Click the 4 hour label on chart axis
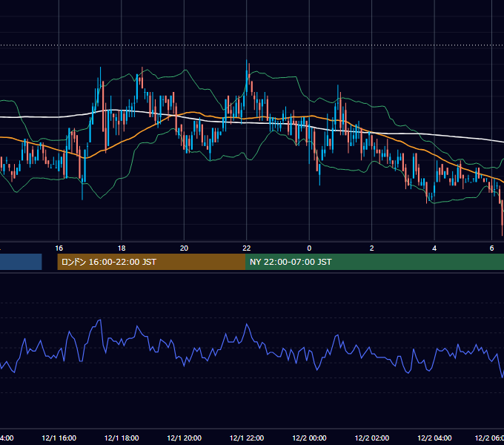 point(434,248)
